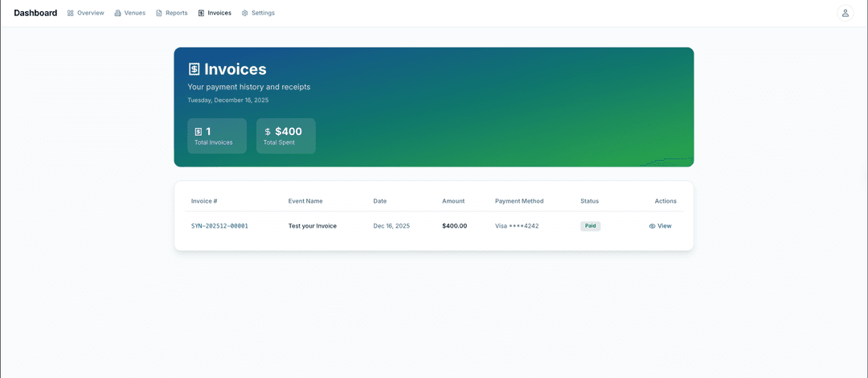868x378 pixels.
Task: Click the Venues building icon
Action: click(117, 13)
